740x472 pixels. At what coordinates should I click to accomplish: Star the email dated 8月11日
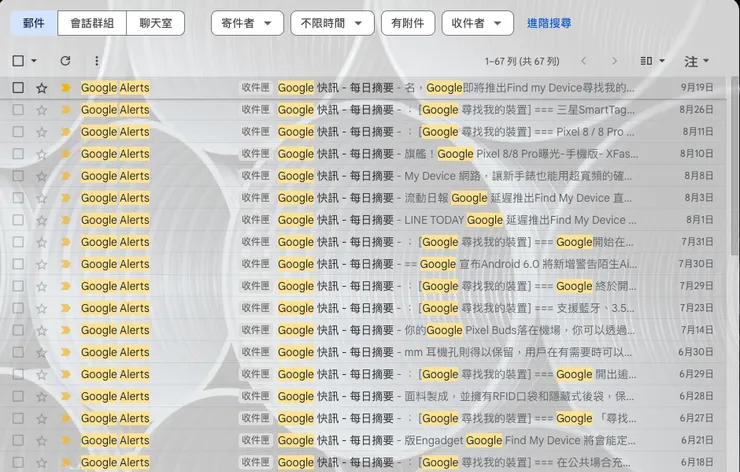tap(42, 132)
